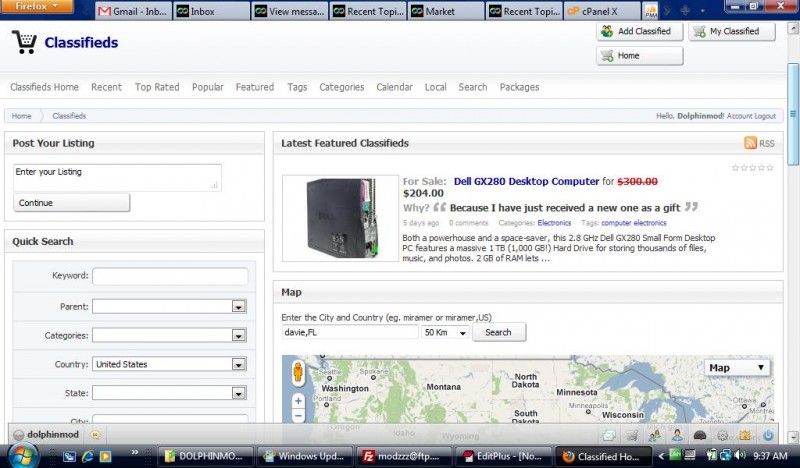
Task: Click the Enter your Listing text area
Action: coord(117,178)
